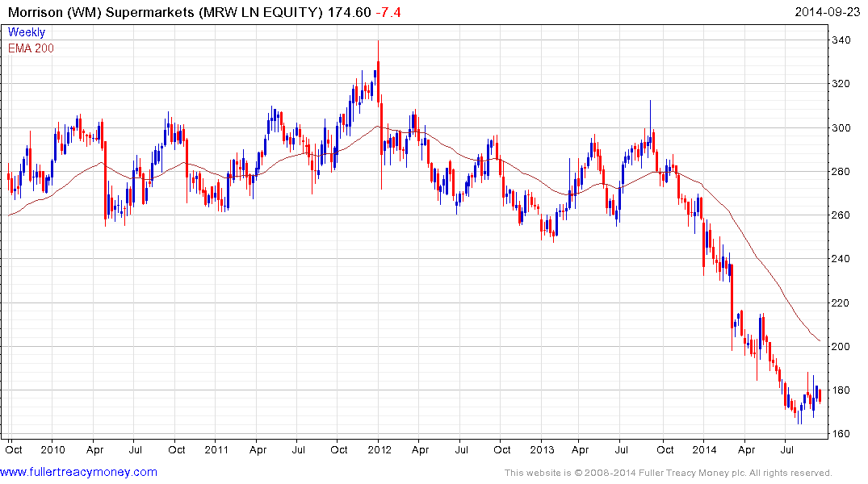Click the red price change -7.4

[388, 12]
